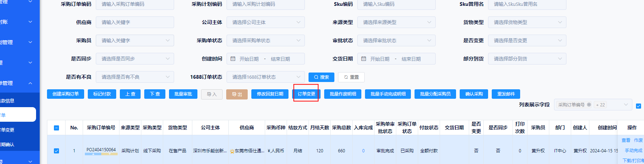Open the 部分到货 dropdown
Viewport: 644px width, 164px height.
(527, 59)
